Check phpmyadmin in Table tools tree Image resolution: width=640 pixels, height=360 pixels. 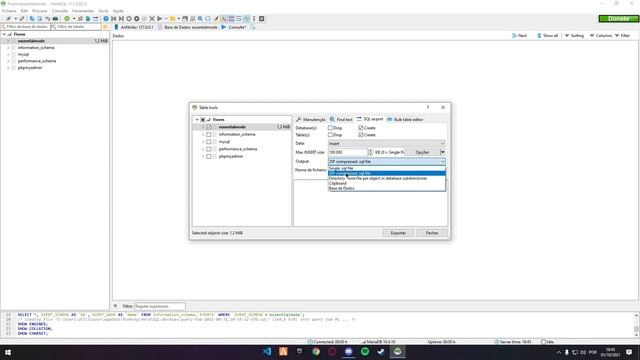tap(209, 156)
